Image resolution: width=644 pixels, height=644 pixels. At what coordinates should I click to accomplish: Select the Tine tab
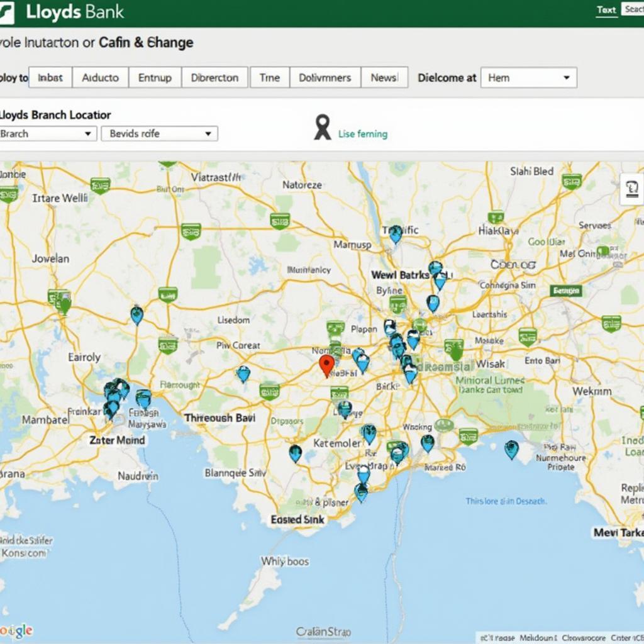tap(269, 77)
